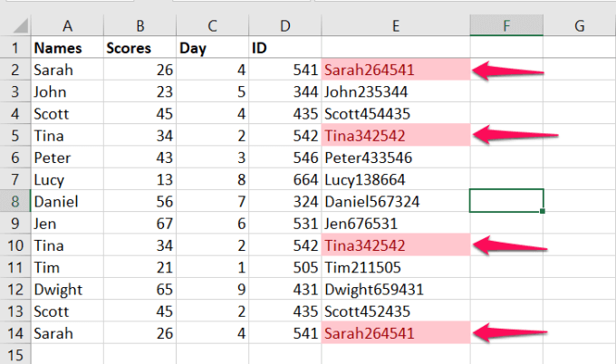This screenshot has width=616, height=364.
Task: Click the active cell F8
Action: click(x=506, y=200)
